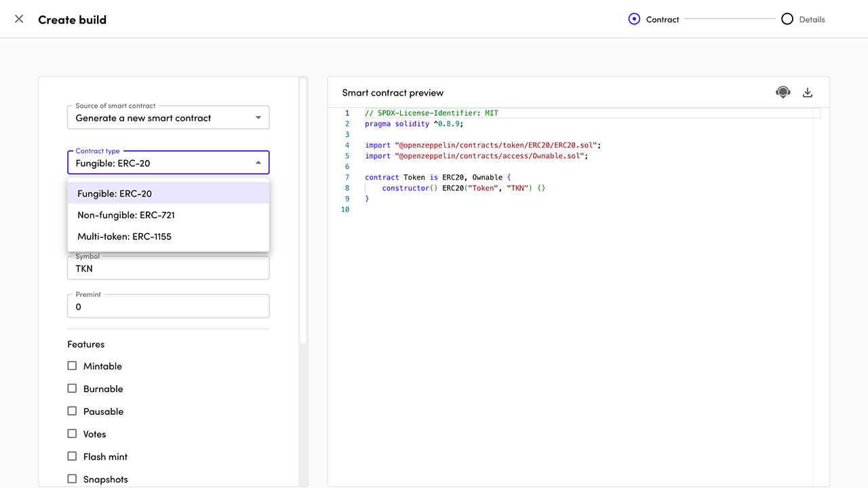Check the Snapshots option
This screenshot has height=488, width=868.
pyautogui.click(x=73, y=479)
